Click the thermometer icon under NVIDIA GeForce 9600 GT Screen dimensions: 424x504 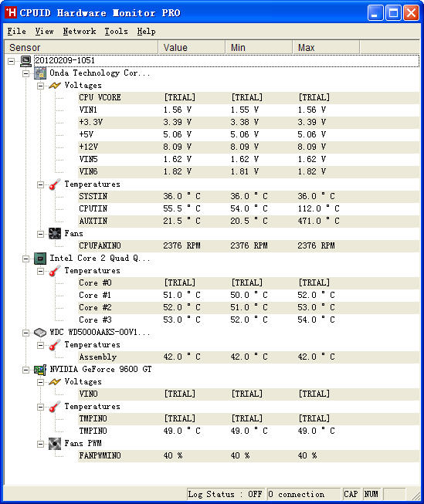[x=55, y=407]
